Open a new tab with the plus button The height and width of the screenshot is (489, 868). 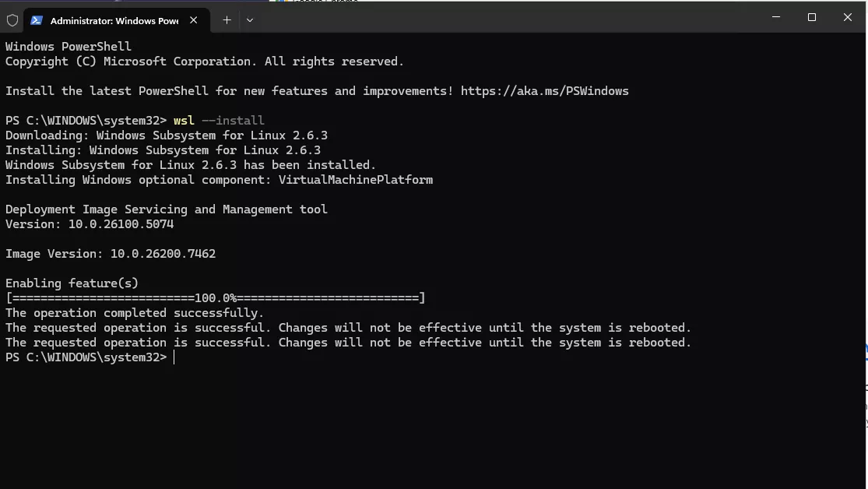point(227,20)
